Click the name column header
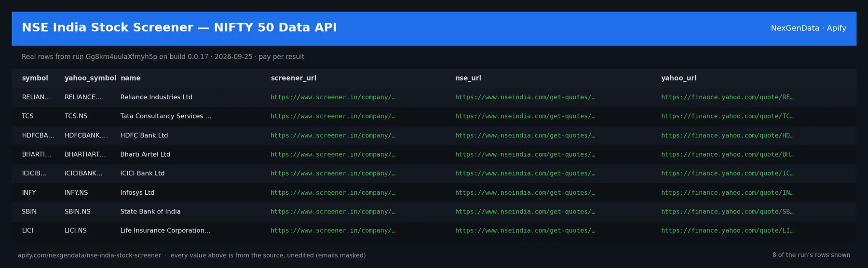868x268 pixels. pos(131,78)
